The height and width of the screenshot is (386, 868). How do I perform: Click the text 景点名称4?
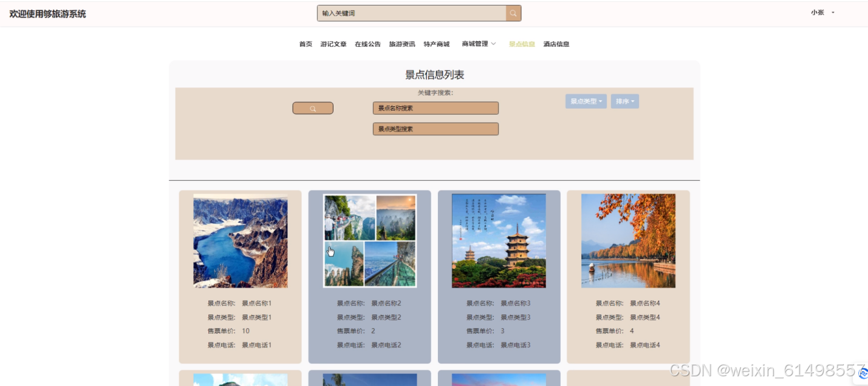click(645, 303)
